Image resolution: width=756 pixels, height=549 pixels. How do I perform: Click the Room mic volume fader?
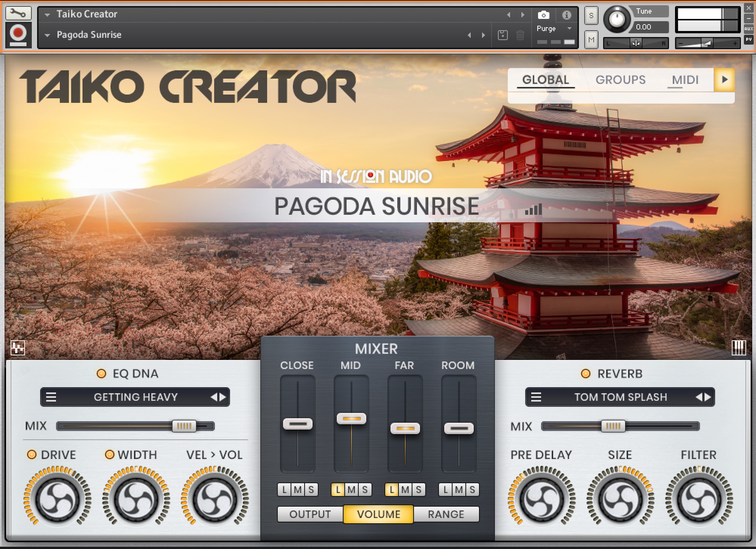tap(459, 428)
